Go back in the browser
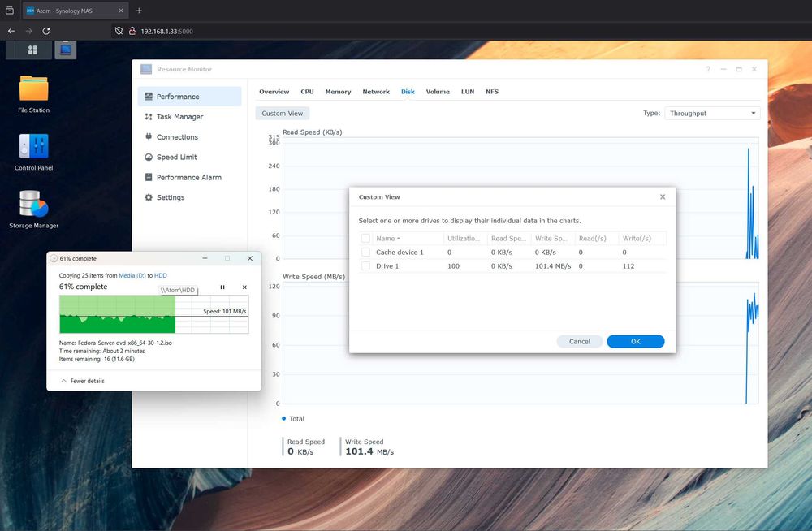This screenshot has width=812, height=531. click(x=11, y=31)
